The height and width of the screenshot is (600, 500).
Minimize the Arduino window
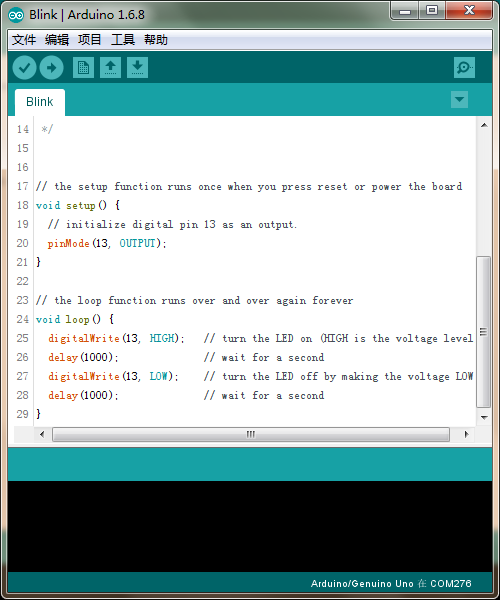(405, 11)
